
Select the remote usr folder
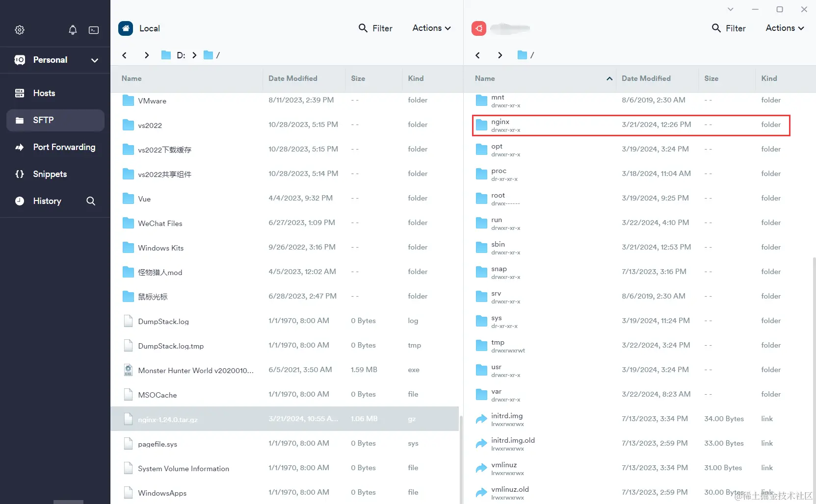click(638, 370)
